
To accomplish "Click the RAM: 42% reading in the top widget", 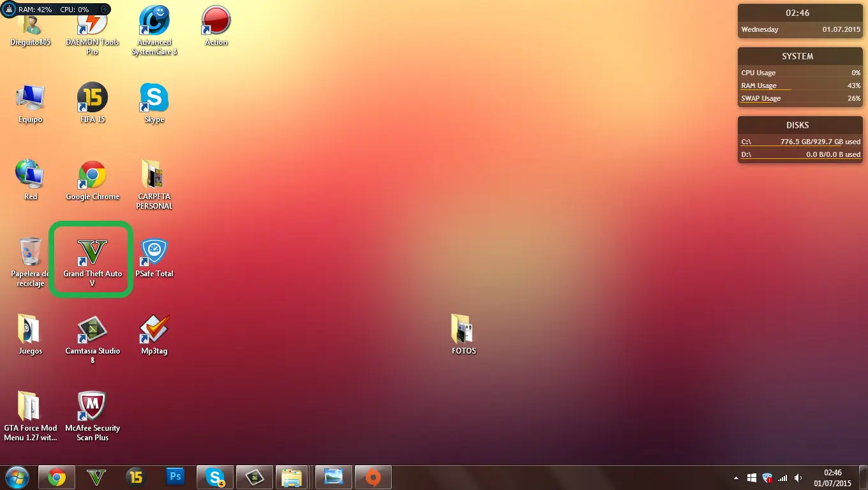I will pyautogui.click(x=35, y=10).
